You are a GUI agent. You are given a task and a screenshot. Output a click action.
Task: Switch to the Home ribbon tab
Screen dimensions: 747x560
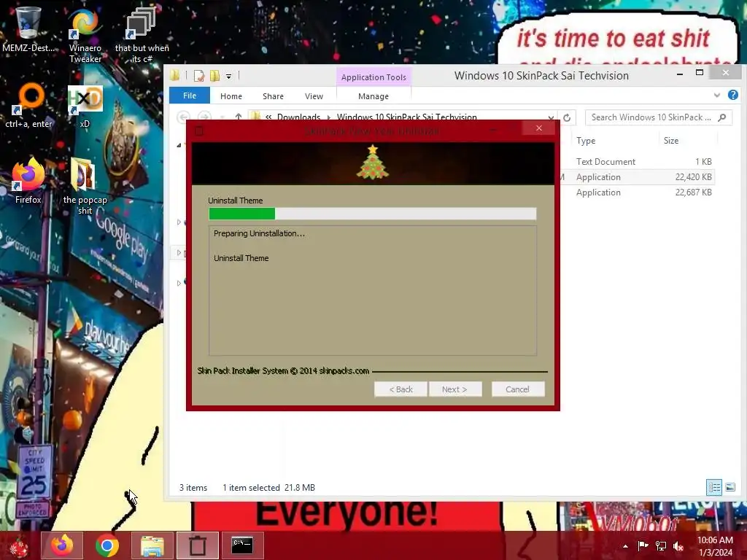click(x=231, y=96)
